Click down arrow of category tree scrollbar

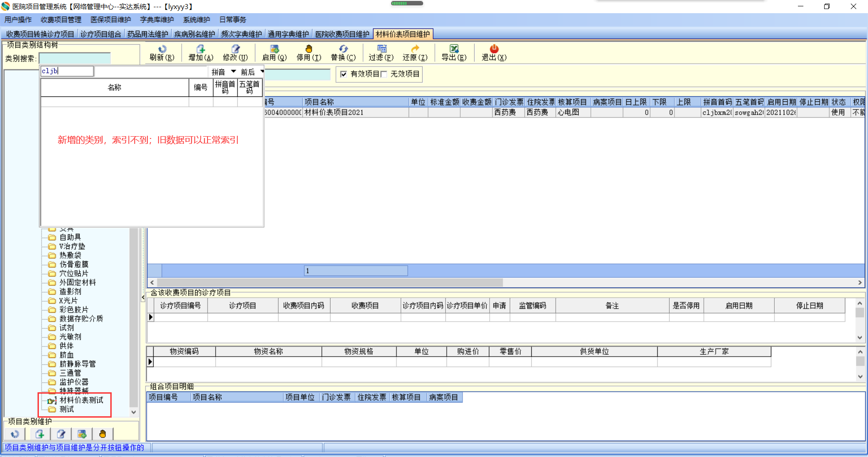[x=133, y=412]
